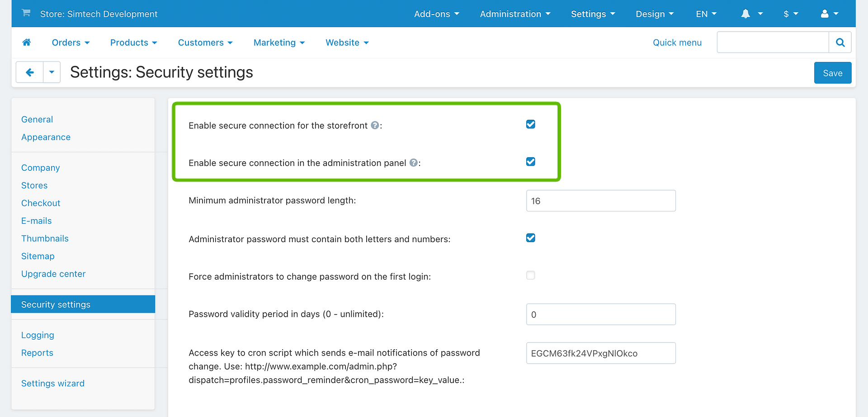Enable force password change on first login
The height and width of the screenshot is (417, 868).
(x=530, y=276)
